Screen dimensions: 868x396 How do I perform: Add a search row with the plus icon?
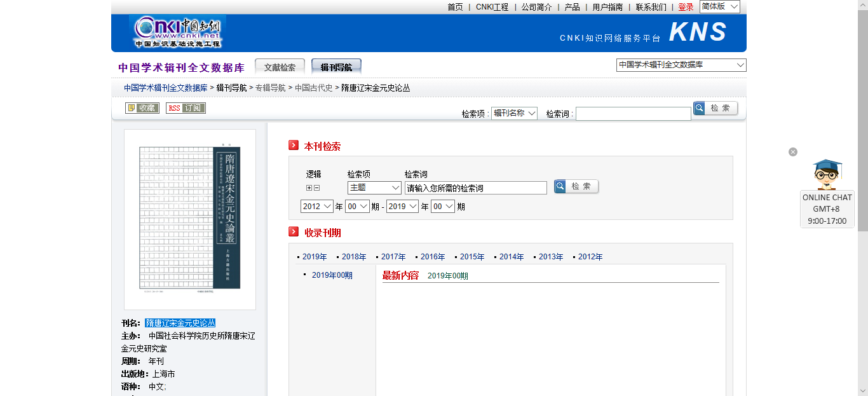click(x=309, y=188)
